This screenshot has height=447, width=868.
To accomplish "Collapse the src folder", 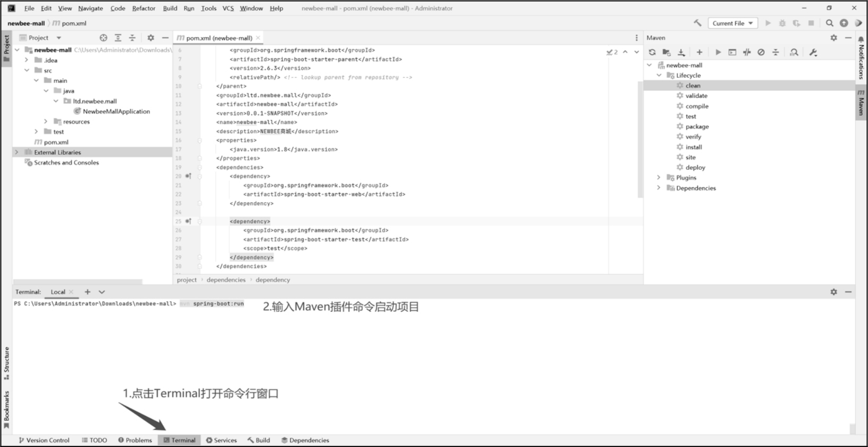I will tap(27, 70).
